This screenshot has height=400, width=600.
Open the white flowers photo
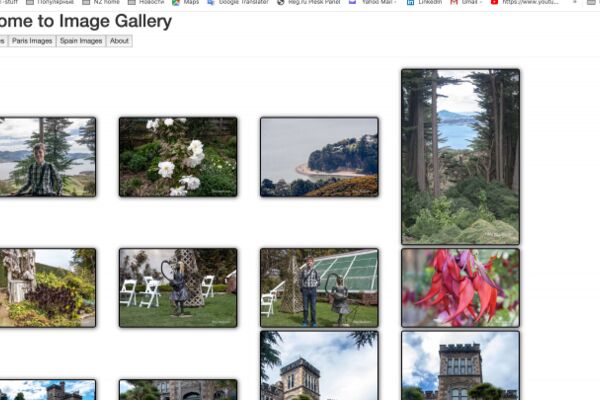pyautogui.click(x=178, y=157)
